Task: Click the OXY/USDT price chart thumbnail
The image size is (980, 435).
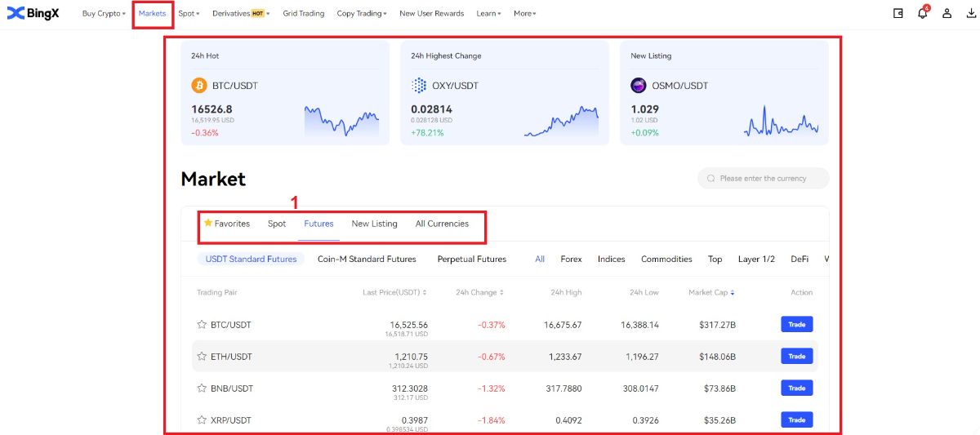Action: pos(561,120)
